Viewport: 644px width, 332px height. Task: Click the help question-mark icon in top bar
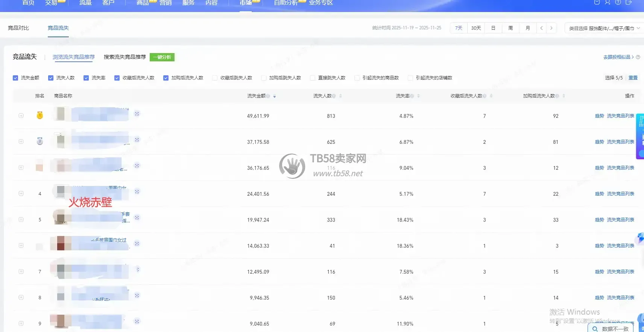(618, 2)
